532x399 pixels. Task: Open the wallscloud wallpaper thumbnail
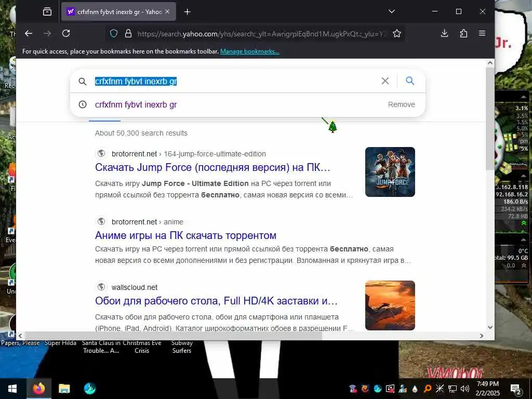coord(390,305)
